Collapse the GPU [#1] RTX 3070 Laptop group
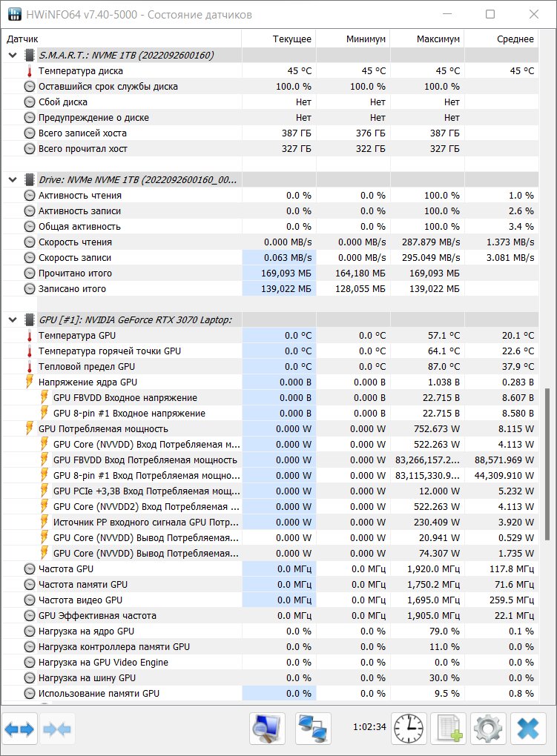This screenshot has height=756, width=557. [13, 319]
